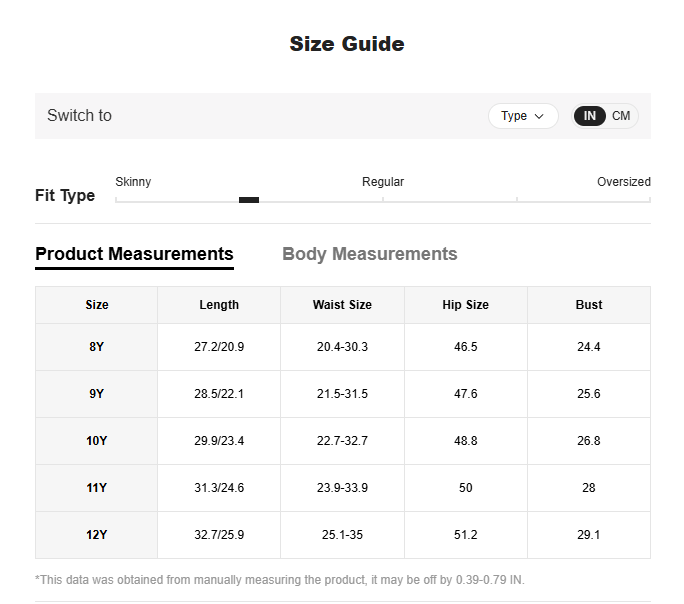Click the Size Guide heading
This screenshot has width=684, height=604.
347,44
